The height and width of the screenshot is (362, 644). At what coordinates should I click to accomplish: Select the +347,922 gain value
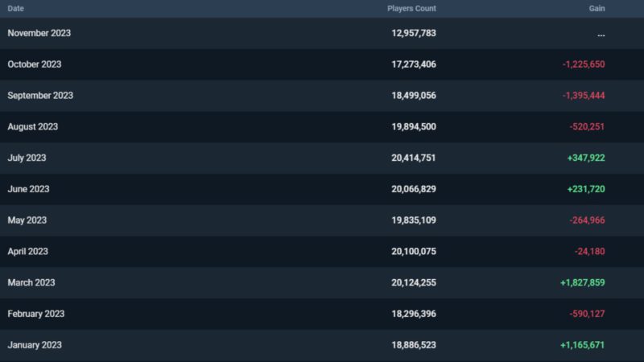[585, 158]
